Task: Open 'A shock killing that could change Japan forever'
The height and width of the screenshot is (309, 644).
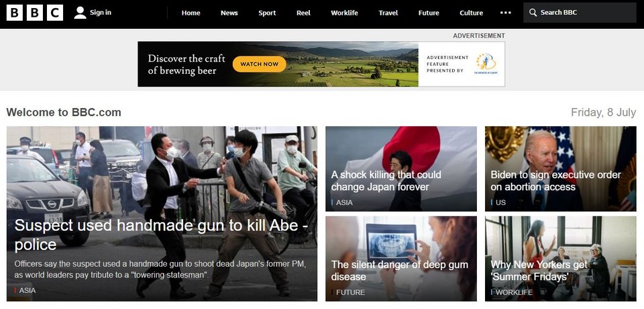Action: click(386, 181)
